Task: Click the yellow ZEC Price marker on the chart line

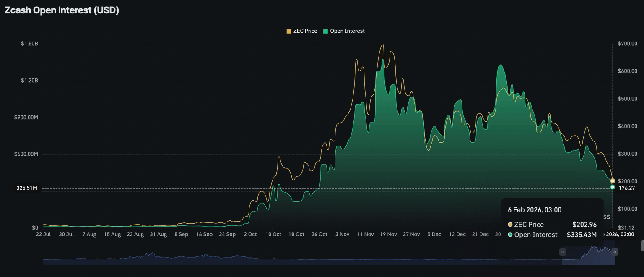Action: pos(613,181)
